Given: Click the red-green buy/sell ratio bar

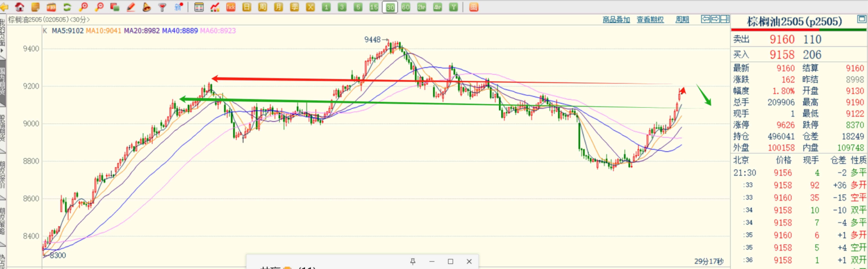Looking at the screenshot, I should (799, 30).
